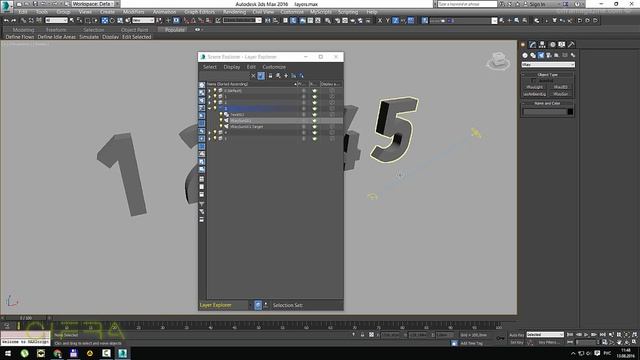
Task: Toggle Auto Key animation mode
Action: (517, 335)
